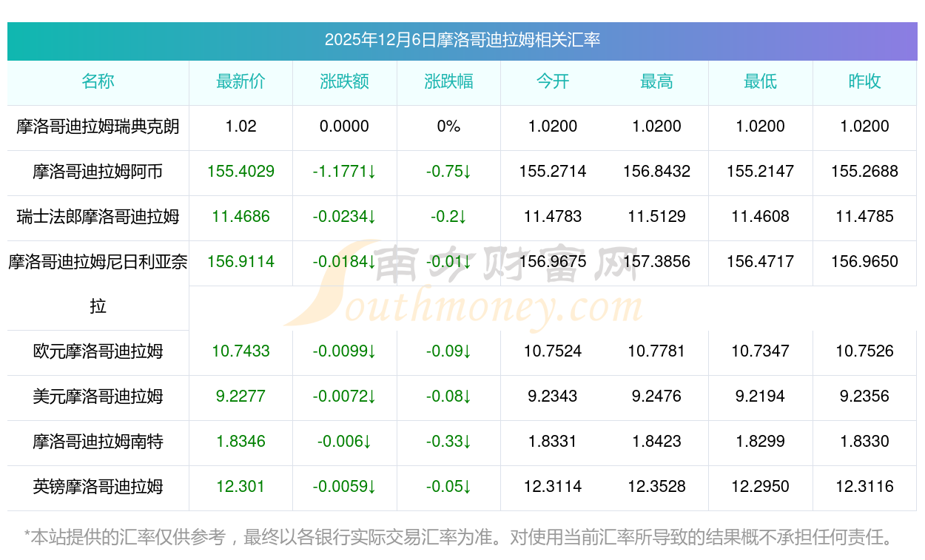Click the '涨跌额' column header
Image resolution: width=925 pixels, height=560 pixels.
(x=345, y=81)
